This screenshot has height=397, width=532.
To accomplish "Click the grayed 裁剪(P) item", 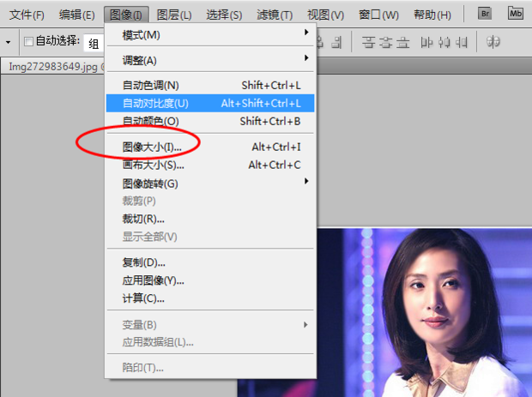I will click(210, 201).
